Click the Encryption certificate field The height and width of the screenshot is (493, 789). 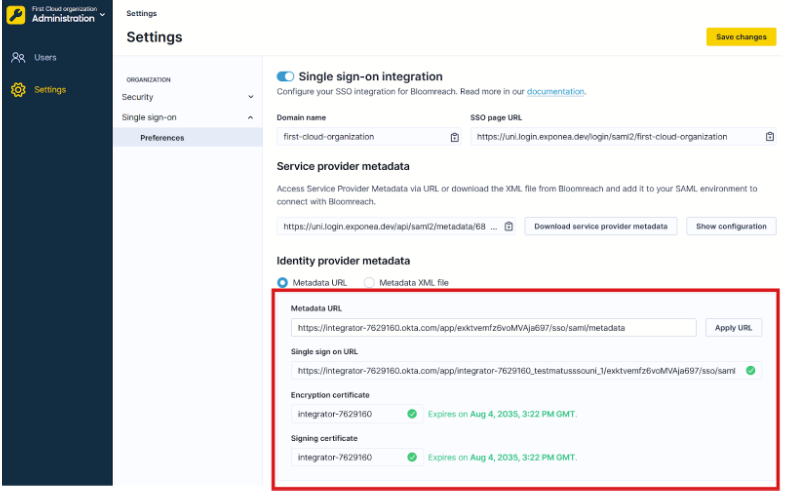coord(357,415)
